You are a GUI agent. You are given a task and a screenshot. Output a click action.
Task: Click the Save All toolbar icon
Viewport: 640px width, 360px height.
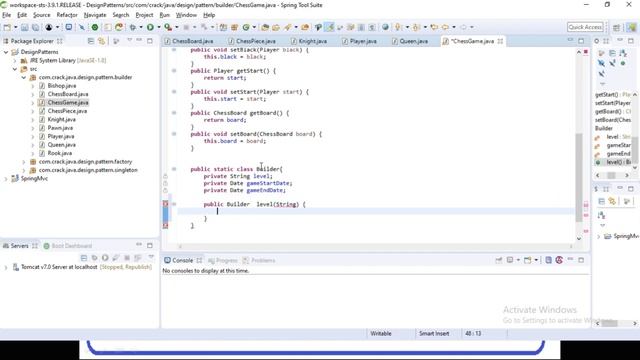pyautogui.click(x=36, y=27)
